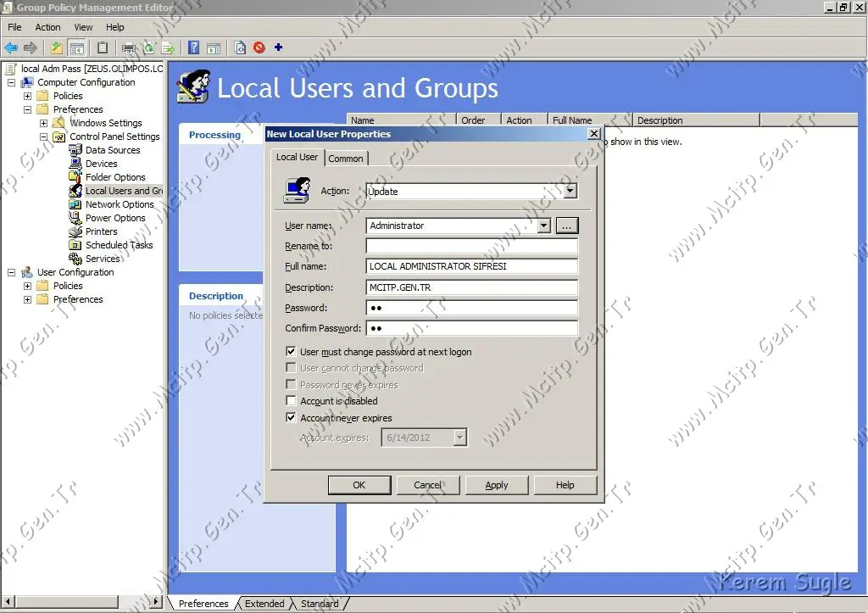Select Network Options in the tree

point(120,204)
